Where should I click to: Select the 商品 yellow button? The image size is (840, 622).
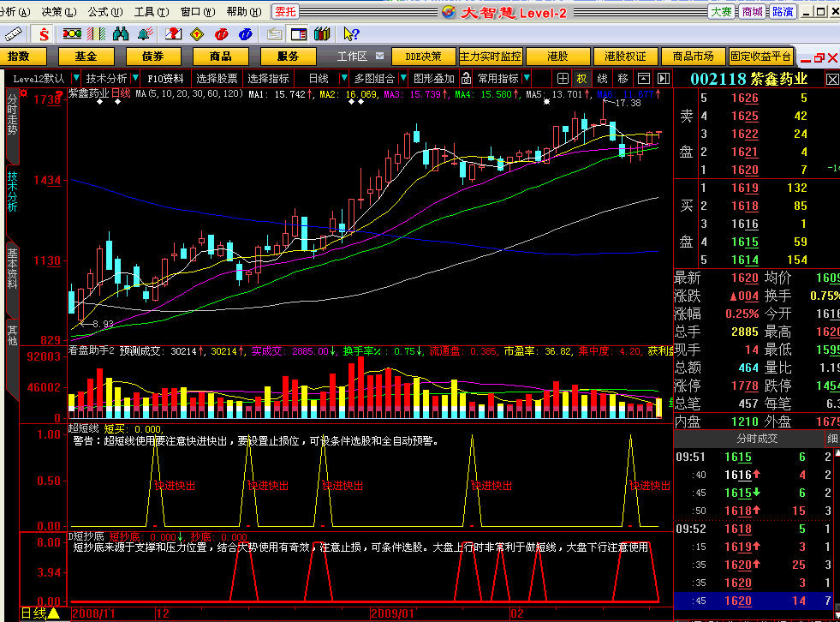point(221,57)
